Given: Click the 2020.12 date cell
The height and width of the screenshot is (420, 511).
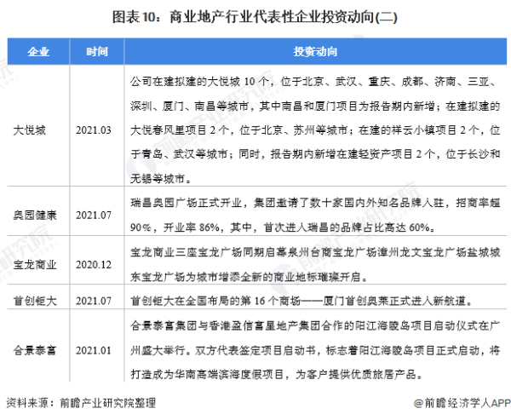Looking at the screenshot, I should tap(96, 264).
